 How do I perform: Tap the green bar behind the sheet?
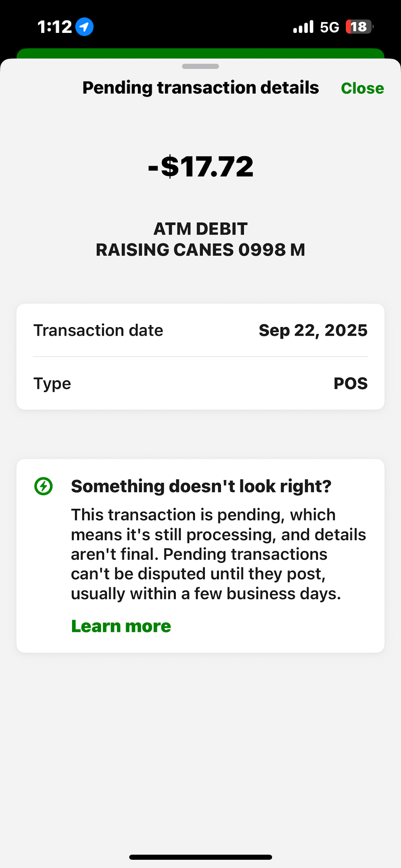click(200, 53)
